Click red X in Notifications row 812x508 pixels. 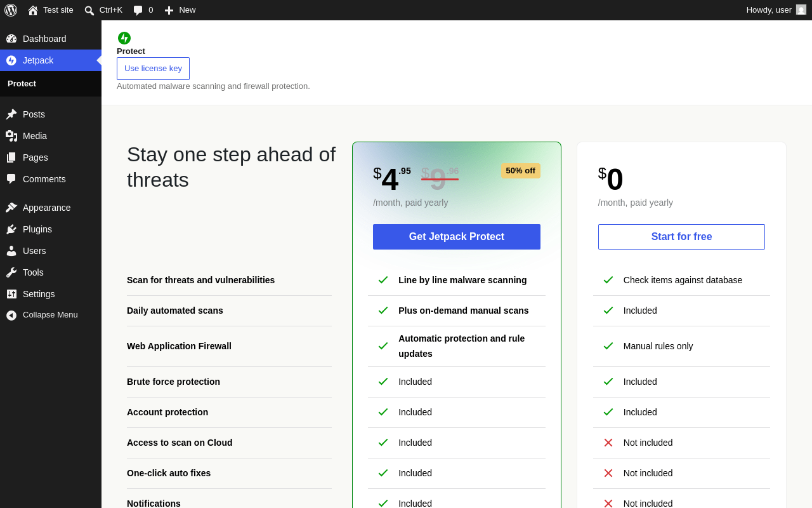click(x=608, y=504)
